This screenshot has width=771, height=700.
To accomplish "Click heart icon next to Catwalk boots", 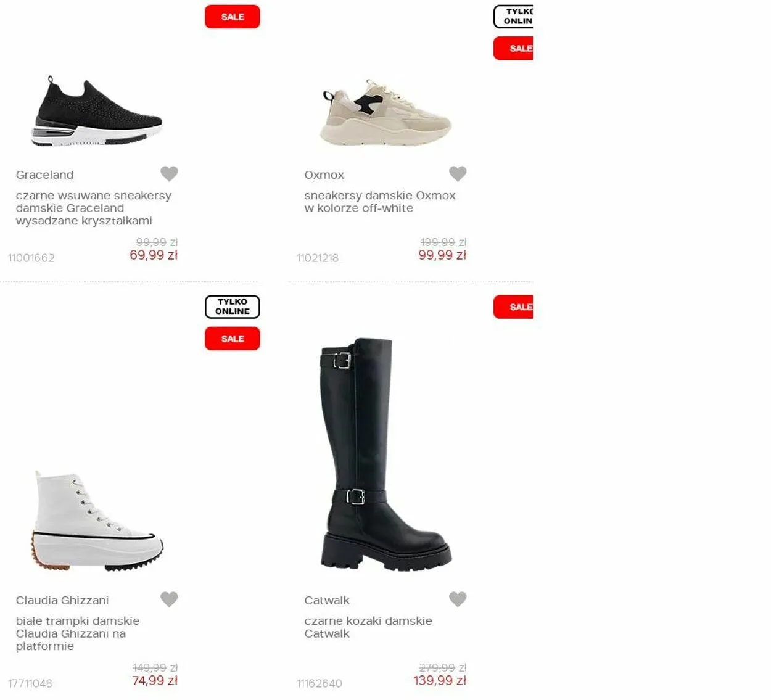I will [x=458, y=599].
